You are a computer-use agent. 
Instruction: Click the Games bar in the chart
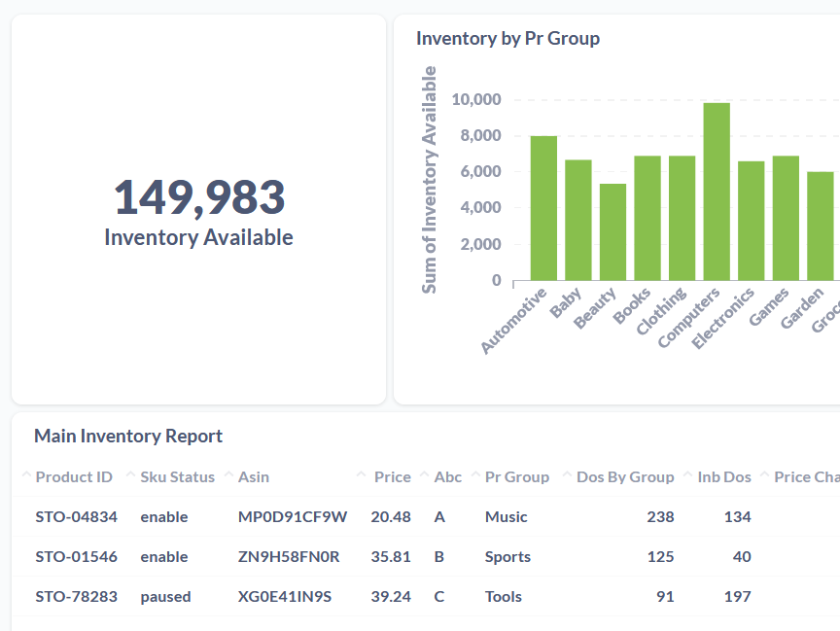coord(786,218)
